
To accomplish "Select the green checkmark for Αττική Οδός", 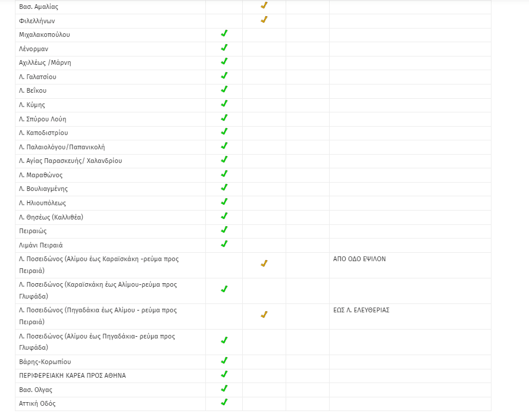I will (x=224, y=402).
